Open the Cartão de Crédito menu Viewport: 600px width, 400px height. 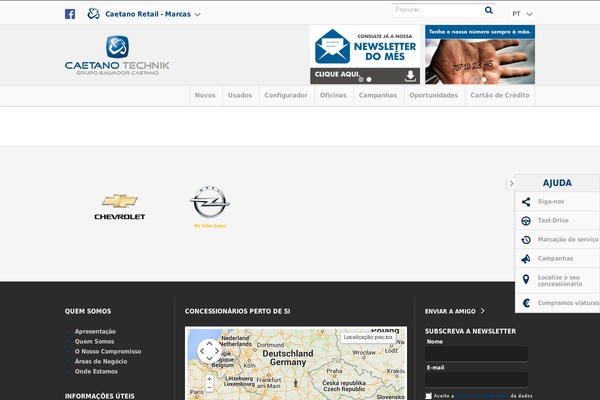coord(500,95)
